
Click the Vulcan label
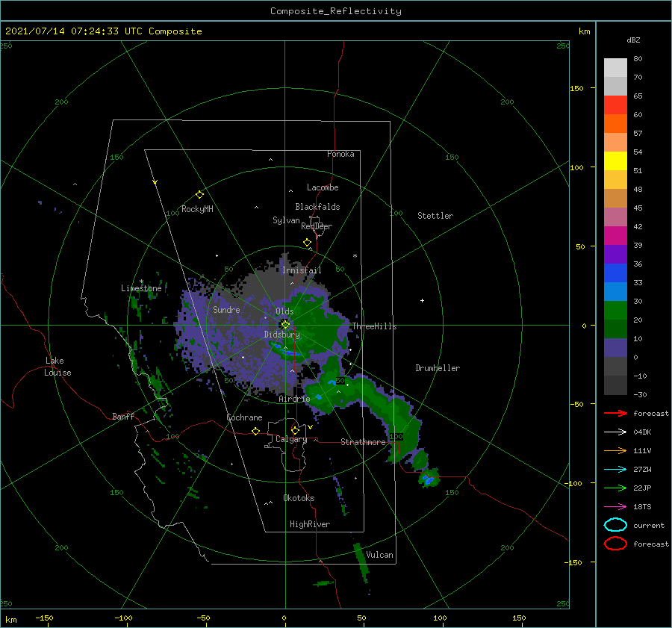(379, 555)
